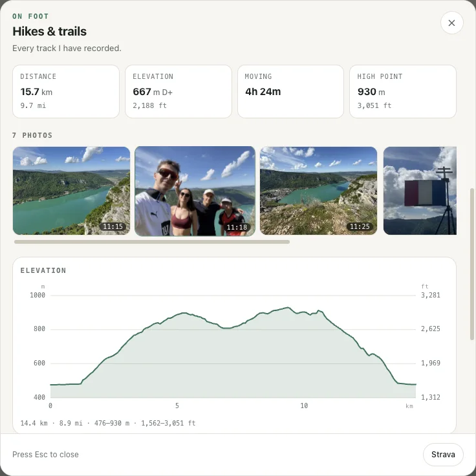Click the '11:25' timestamp badge
This screenshot has height=476, width=476.
[x=360, y=226]
